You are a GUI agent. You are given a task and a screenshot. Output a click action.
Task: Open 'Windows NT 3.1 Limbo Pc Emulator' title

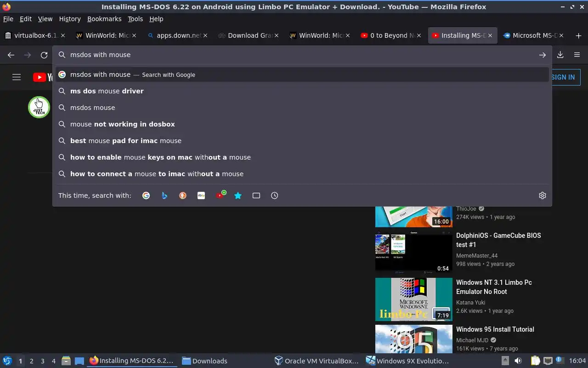point(494,287)
